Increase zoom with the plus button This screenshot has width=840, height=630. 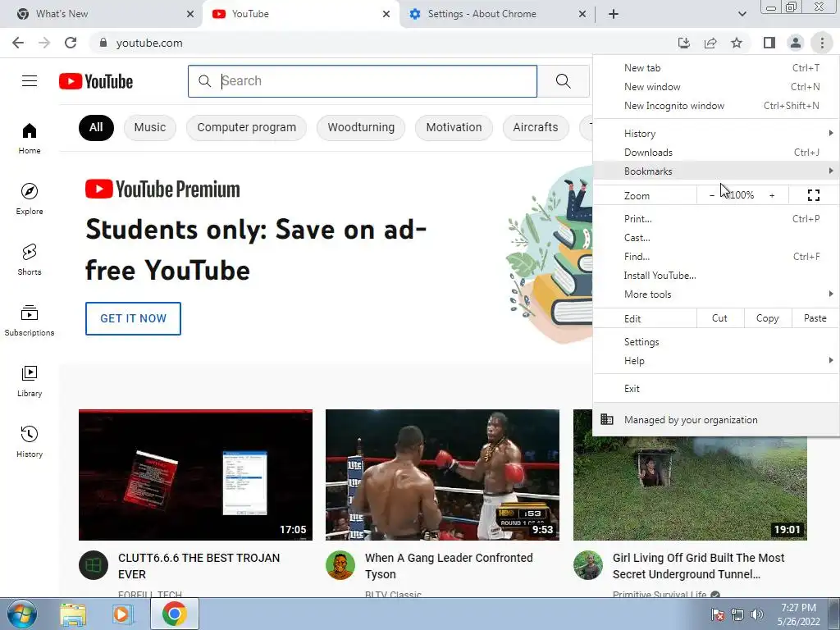(772, 195)
